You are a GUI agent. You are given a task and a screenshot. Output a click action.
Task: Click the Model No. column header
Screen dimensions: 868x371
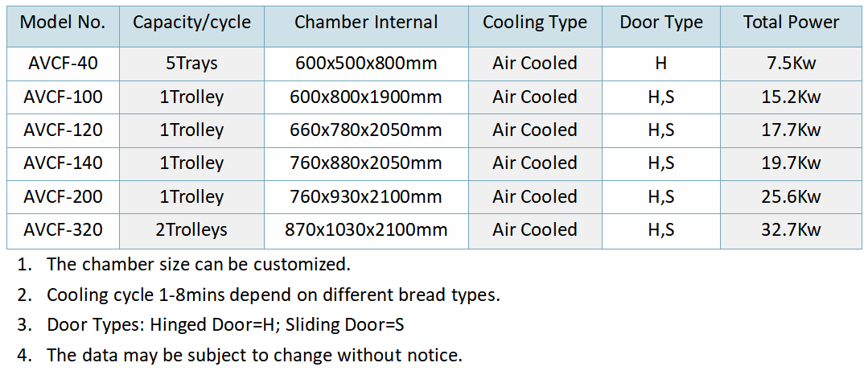(63, 23)
